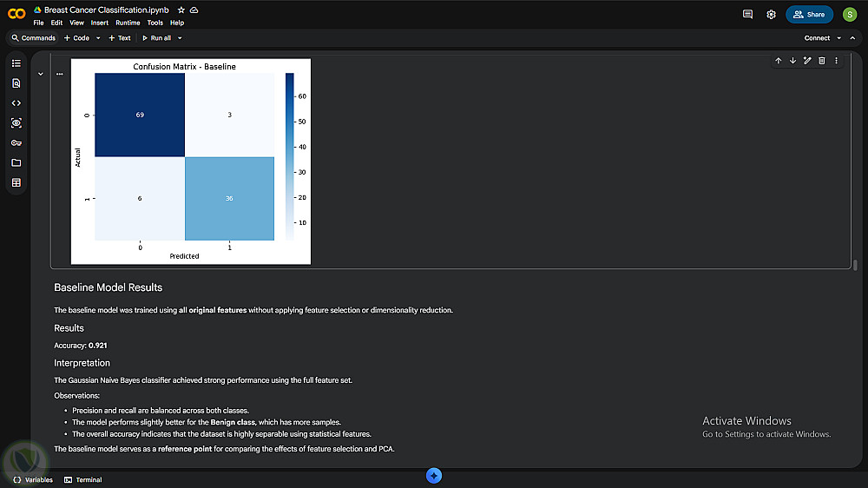Collapse the confusion matrix cell output
Screen dimensions: 868x488
40,74
